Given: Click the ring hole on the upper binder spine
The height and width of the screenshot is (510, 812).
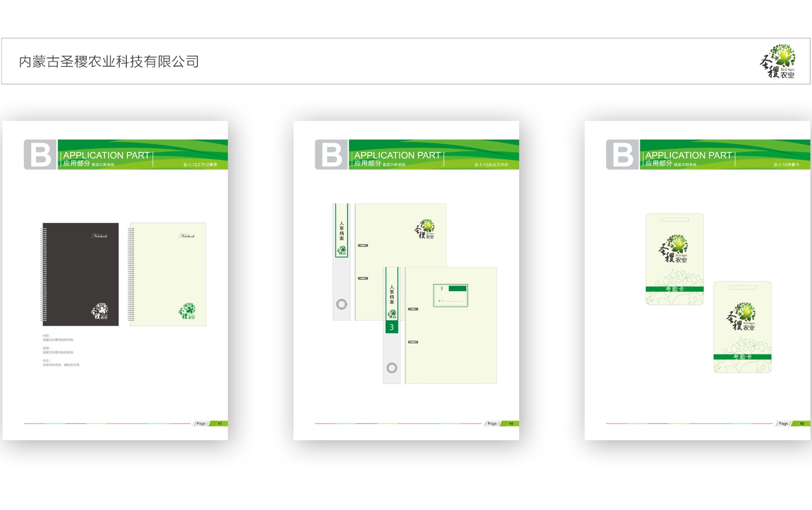Looking at the screenshot, I should [342, 304].
